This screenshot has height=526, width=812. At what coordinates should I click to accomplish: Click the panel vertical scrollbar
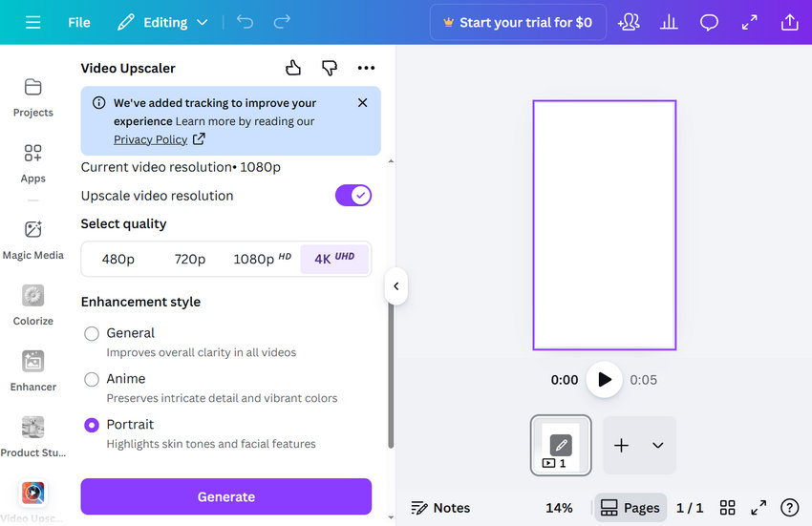[391, 372]
